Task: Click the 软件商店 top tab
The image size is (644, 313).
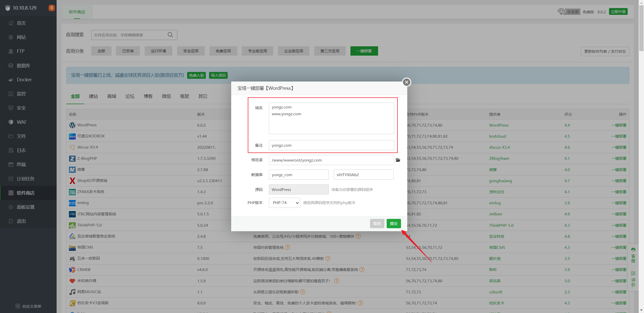Action: tap(77, 12)
